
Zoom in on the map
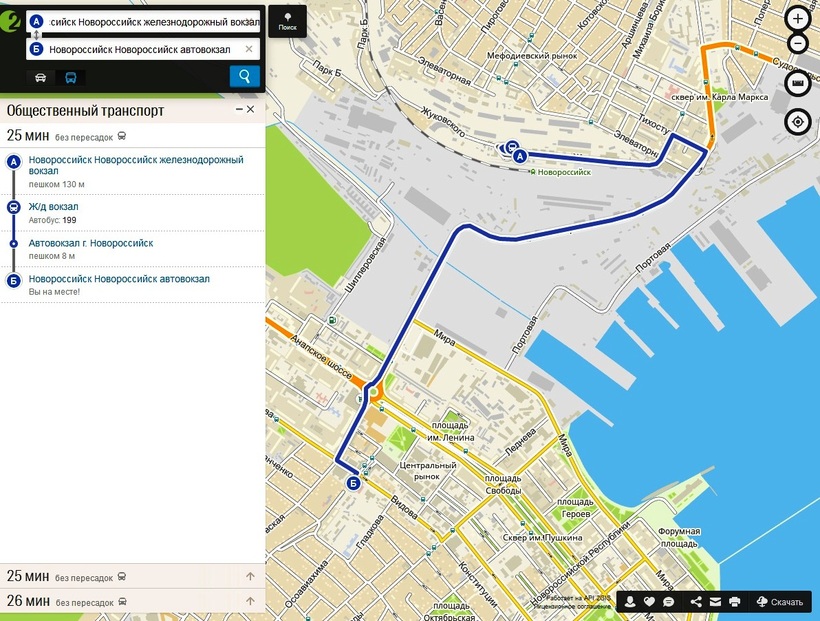coord(797,18)
